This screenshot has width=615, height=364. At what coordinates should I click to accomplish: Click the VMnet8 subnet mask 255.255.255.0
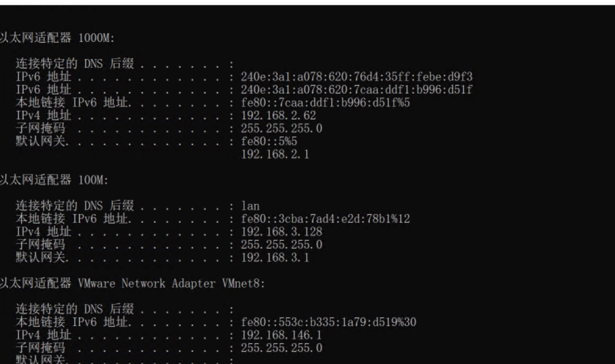pos(281,348)
